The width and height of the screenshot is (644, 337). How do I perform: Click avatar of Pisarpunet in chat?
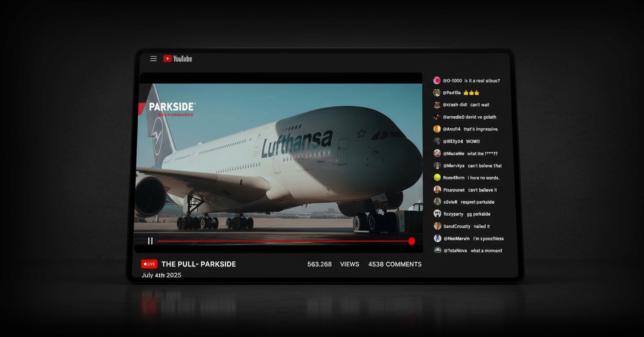[437, 190]
